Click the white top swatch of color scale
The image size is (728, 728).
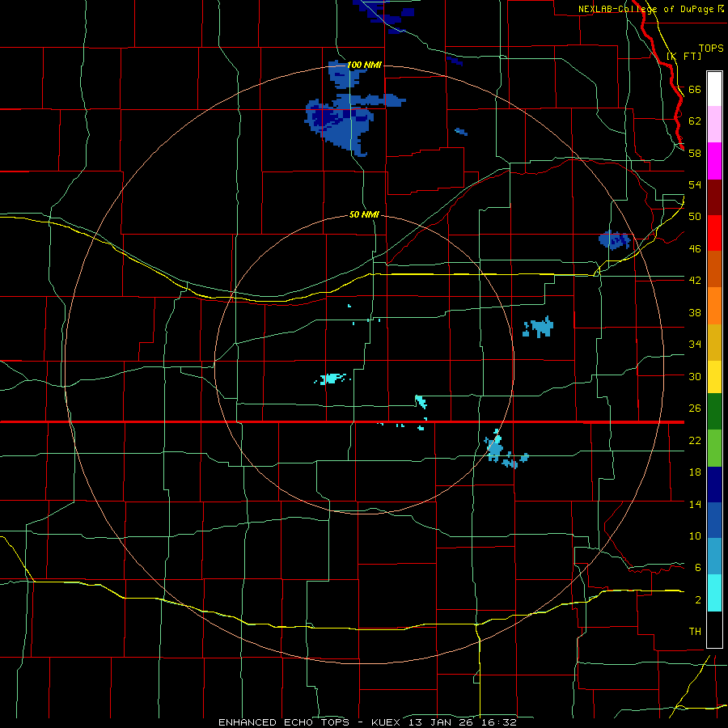click(714, 89)
